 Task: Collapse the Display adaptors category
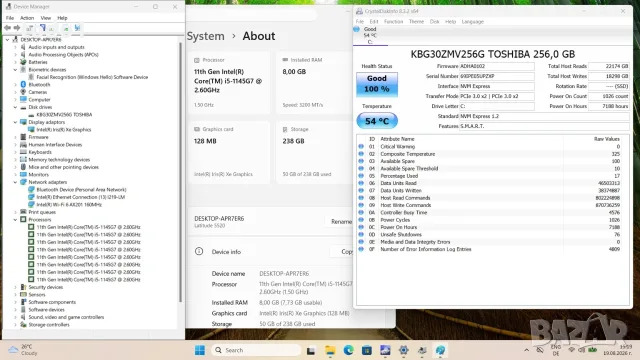coord(16,122)
